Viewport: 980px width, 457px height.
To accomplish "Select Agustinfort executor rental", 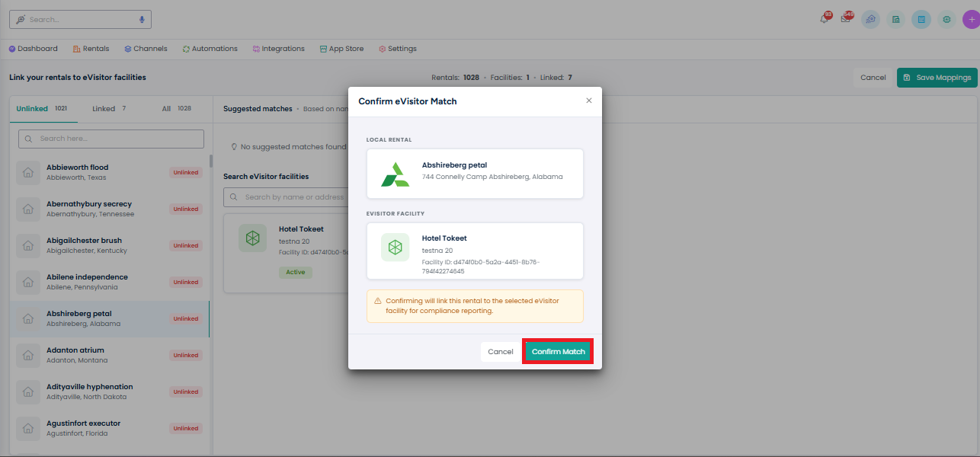I will point(110,428).
